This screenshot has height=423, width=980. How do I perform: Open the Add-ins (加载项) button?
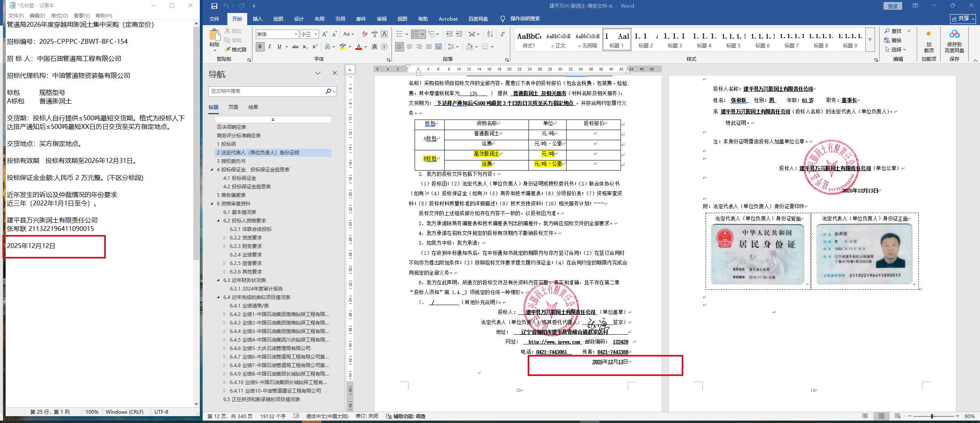pyautogui.click(x=929, y=41)
